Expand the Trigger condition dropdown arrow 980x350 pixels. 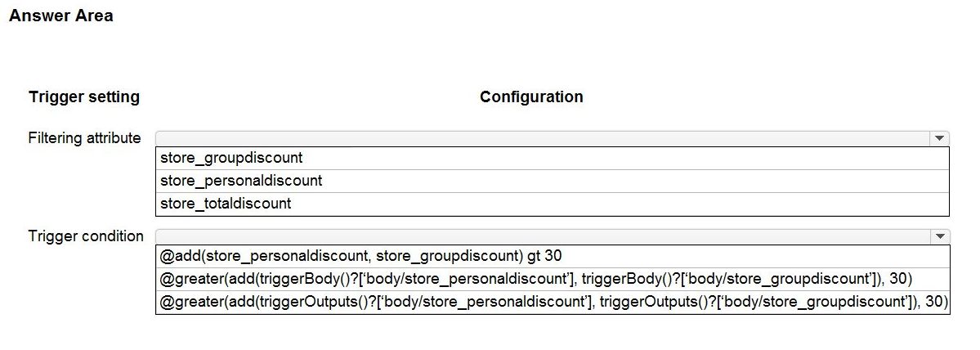coord(940,237)
